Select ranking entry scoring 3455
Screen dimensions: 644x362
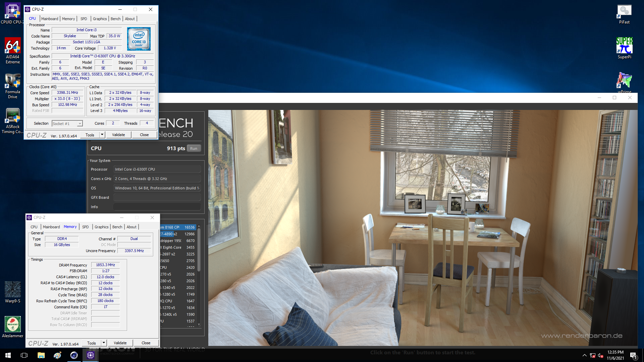coord(178,247)
